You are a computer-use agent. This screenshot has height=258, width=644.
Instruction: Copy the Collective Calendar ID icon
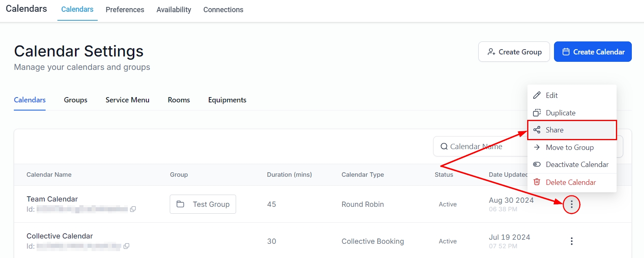click(127, 246)
